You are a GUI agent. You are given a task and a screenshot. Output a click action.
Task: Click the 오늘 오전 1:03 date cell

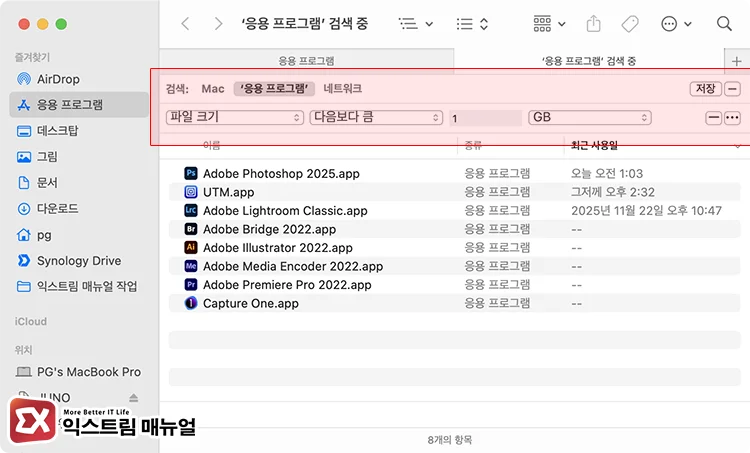(607, 173)
